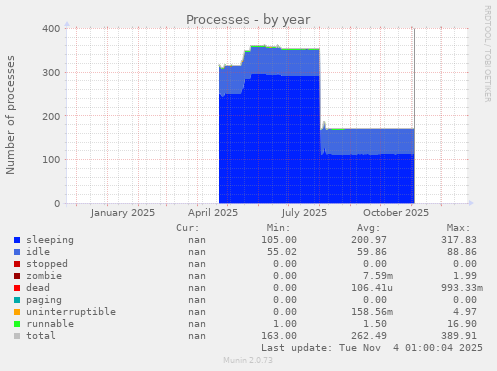Click total max value 389.91
Image resolution: width=497 pixels, height=371 pixels.
pos(459,336)
